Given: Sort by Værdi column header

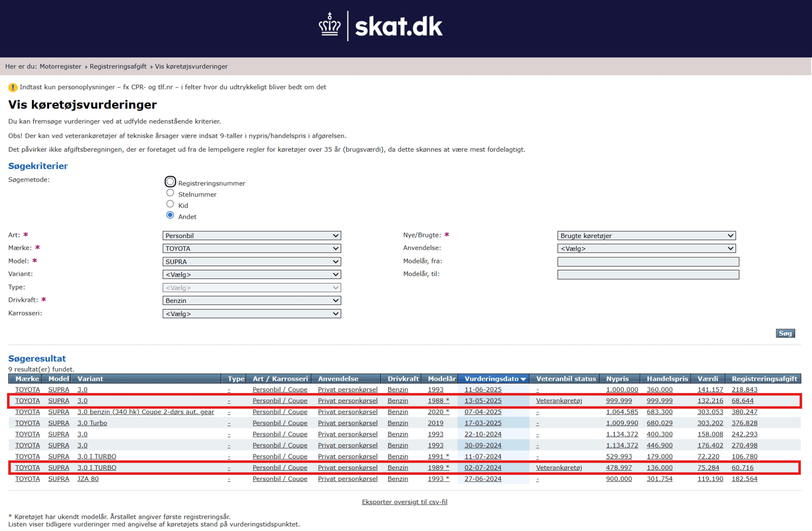Looking at the screenshot, I should (x=708, y=379).
